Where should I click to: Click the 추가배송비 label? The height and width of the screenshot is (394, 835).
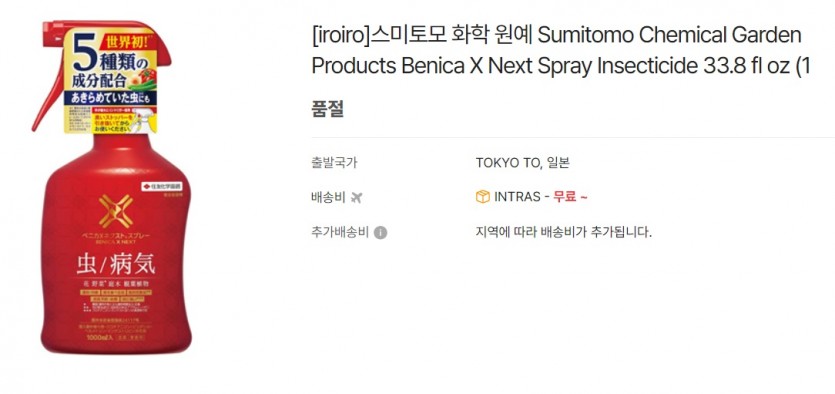pos(340,233)
